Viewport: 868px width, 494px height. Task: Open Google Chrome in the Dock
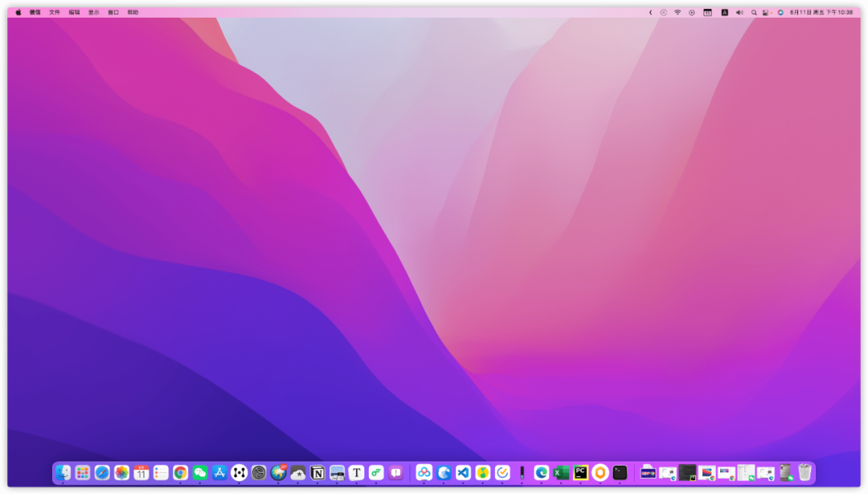181,472
